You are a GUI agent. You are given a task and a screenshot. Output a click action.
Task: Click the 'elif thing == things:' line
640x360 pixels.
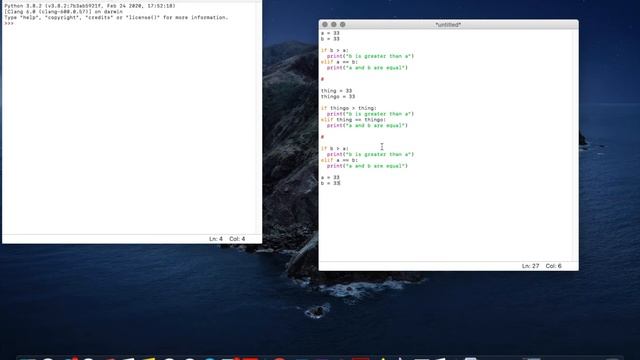coord(353,120)
